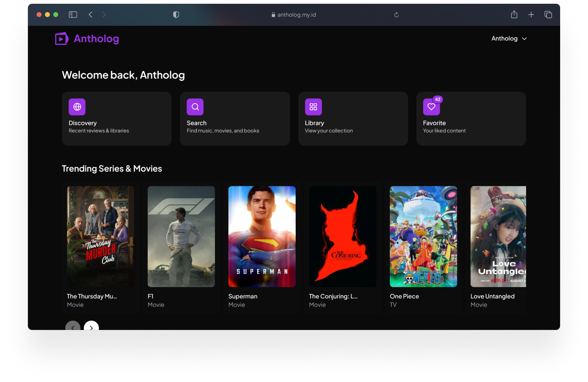Show the tab overview
This screenshot has height=382, width=588.
pos(548,15)
